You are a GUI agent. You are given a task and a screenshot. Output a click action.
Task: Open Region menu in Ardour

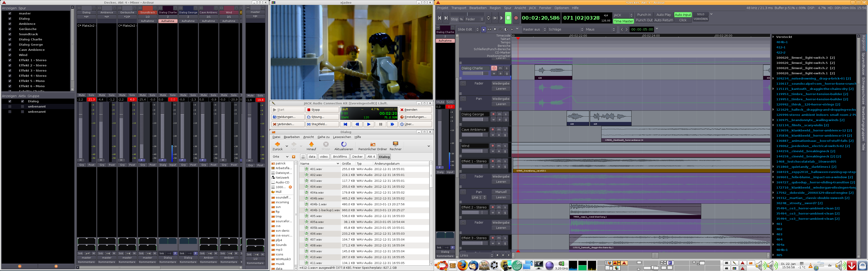click(495, 8)
